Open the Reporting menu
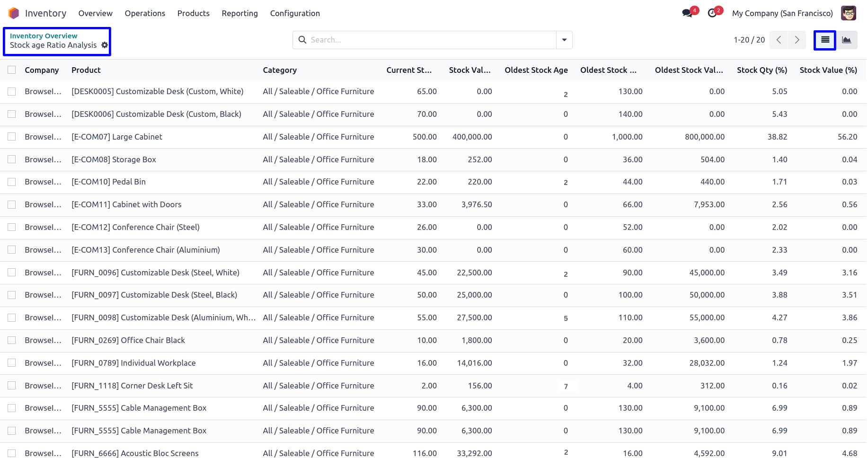 pos(239,13)
